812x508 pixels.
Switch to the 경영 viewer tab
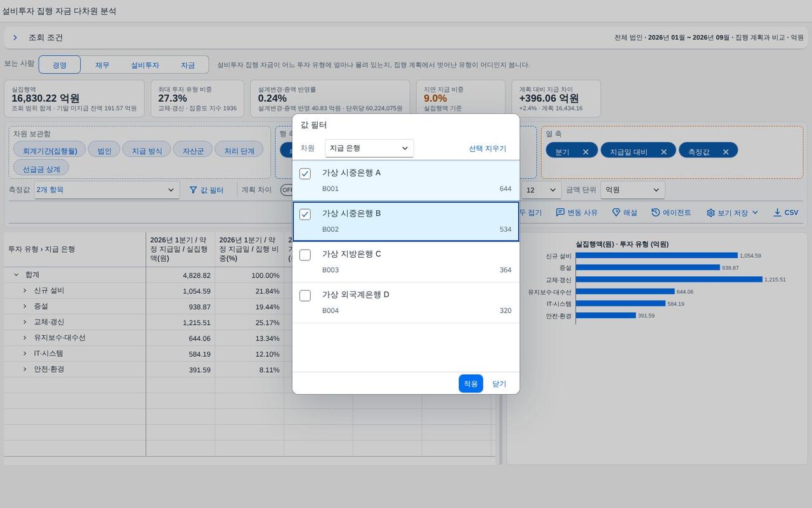click(60, 65)
